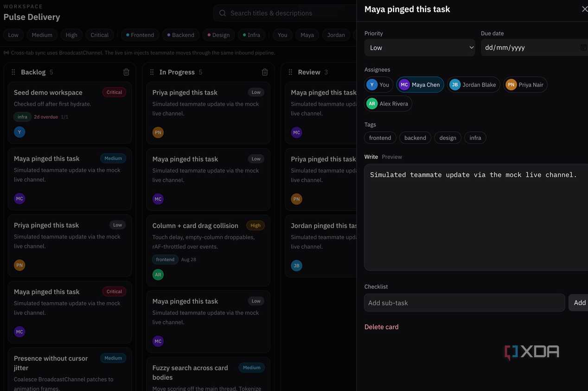This screenshot has height=391, width=588.
Task: Open the Priority dropdown
Action: pyautogui.click(x=420, y=48)
